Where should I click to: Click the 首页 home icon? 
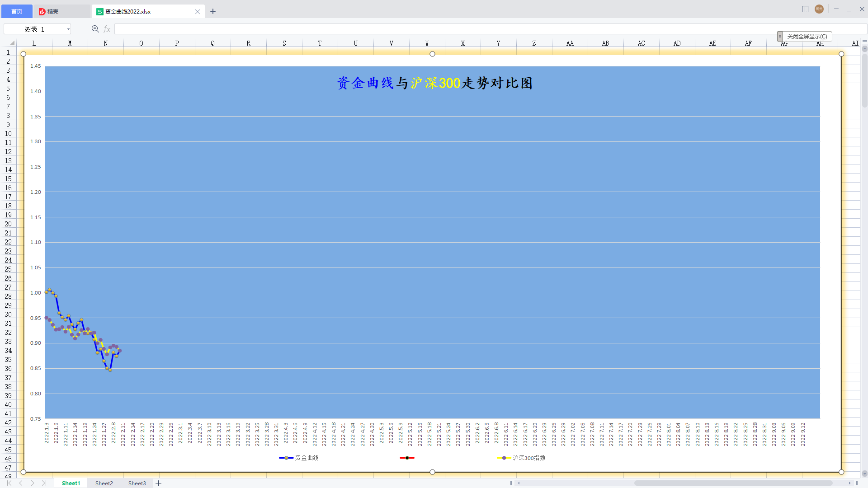pos(17,11)
